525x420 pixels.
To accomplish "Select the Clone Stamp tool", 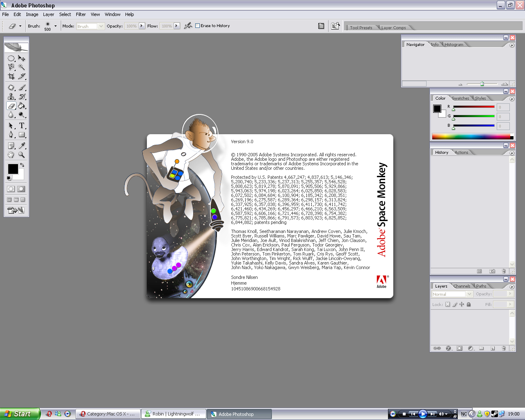I will [x=11, y=96].
